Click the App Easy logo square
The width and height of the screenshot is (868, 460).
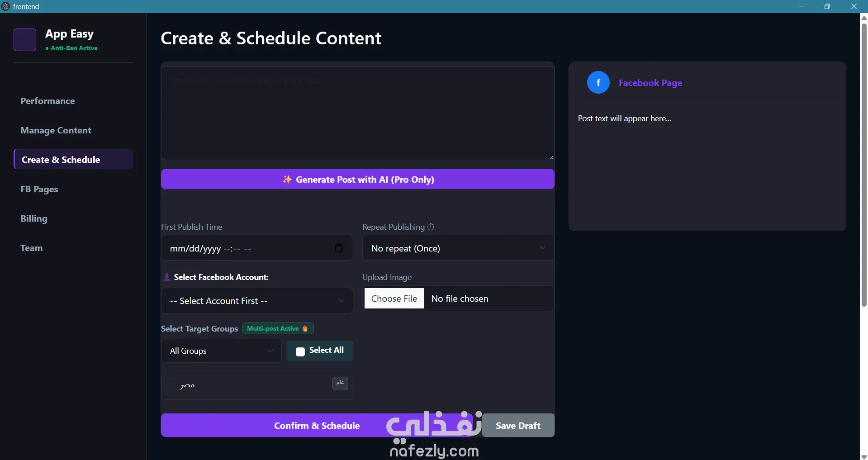pos(25,40)
